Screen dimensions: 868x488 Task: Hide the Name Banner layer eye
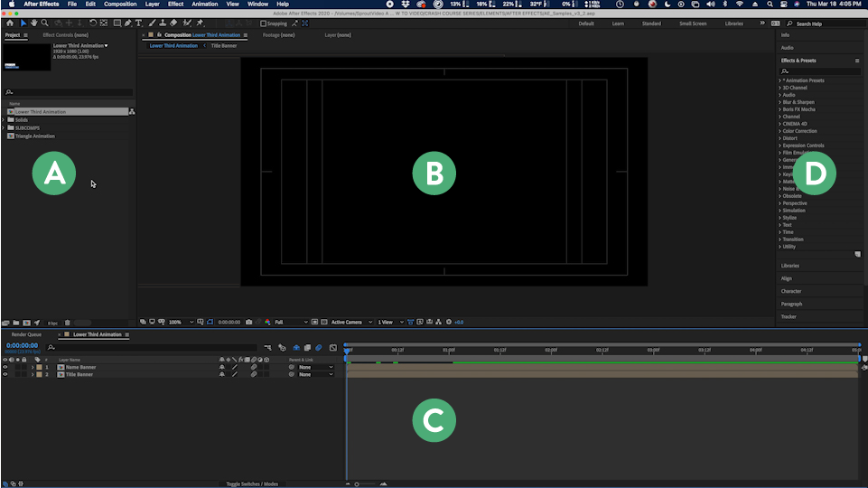click(5, 367)
